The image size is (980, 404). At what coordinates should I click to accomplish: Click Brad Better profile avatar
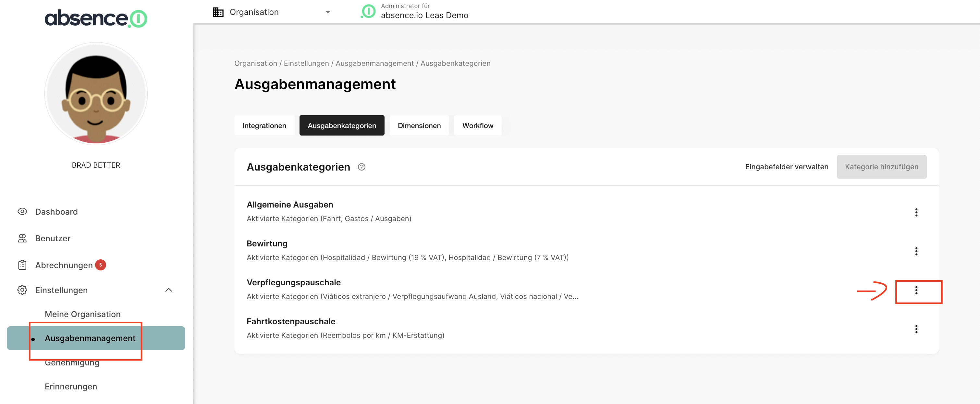tap(96, 93)
